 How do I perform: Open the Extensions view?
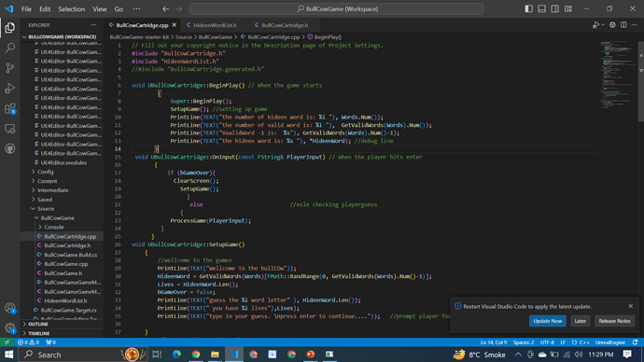[x=10, y=108]
